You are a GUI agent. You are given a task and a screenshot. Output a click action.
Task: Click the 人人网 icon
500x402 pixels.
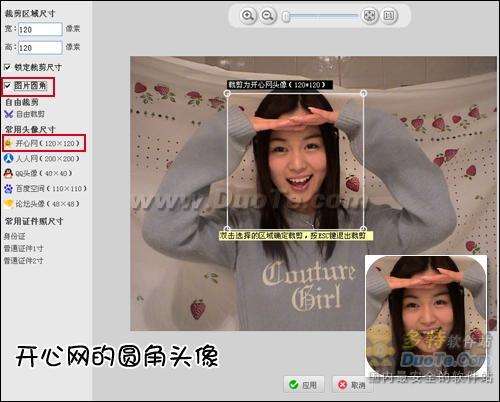click(9, 158)
